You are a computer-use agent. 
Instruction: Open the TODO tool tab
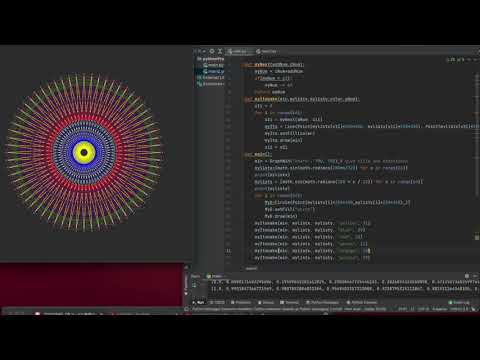[217, 302]
